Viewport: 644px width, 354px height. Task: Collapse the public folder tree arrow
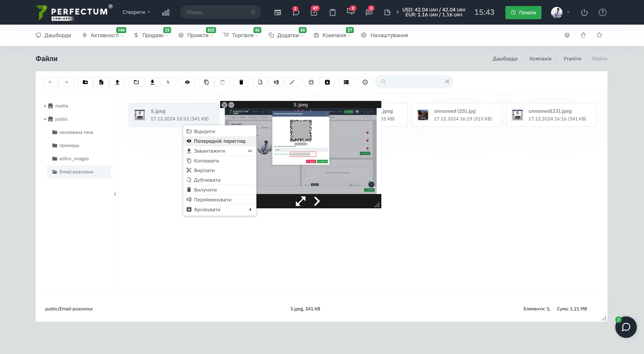[45, 119]
